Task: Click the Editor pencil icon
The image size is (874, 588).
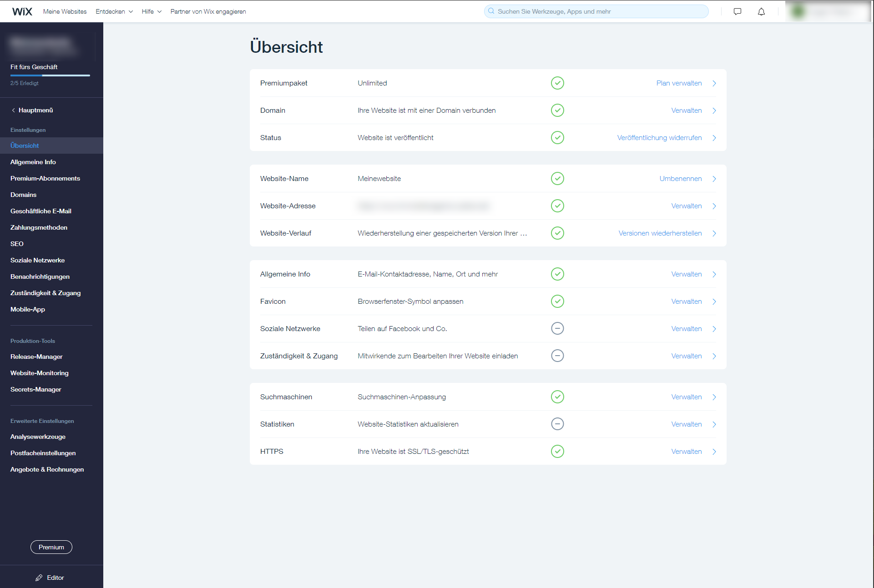Action: (39, 578)
